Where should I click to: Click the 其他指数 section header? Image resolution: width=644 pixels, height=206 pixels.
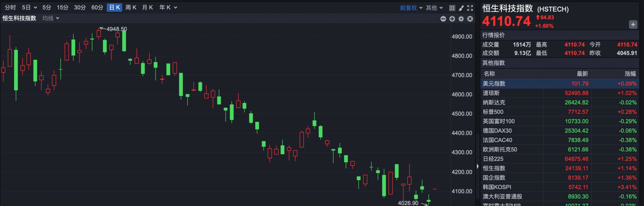click(493, 63)
